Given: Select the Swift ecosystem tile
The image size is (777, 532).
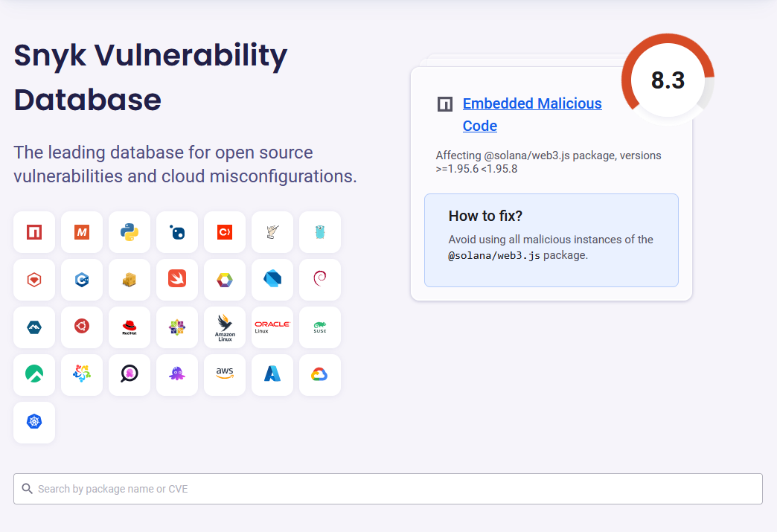Looking at the screenshot, I should pos(177,279).
